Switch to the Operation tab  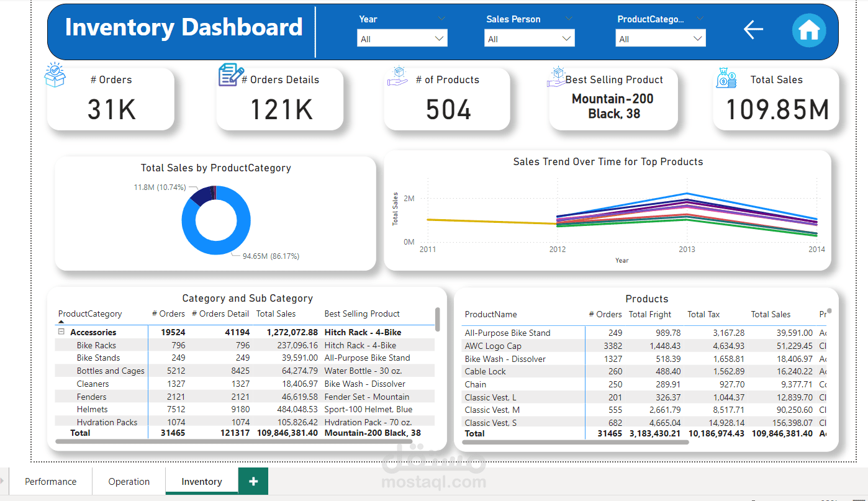click(129, 481)
